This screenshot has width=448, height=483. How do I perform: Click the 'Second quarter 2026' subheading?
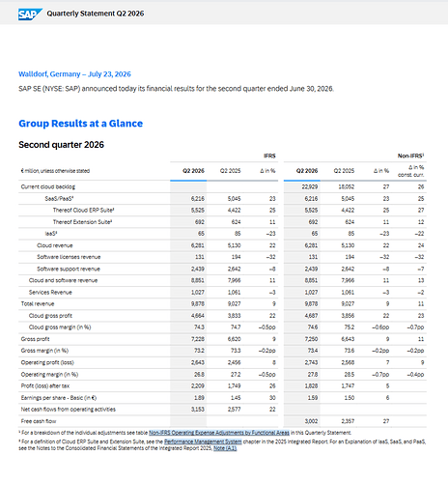pyautogui.click(x=61, y=145)
